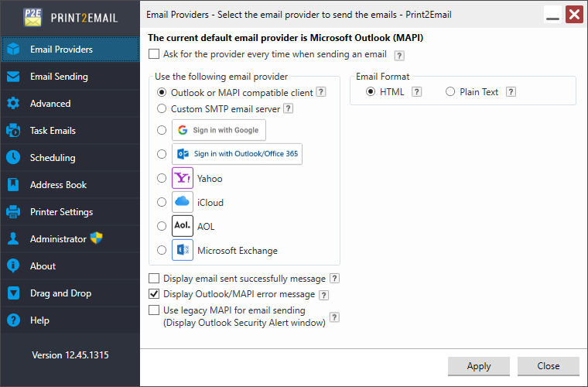Select Custom SMTP email server option
This screenshot has width=588, height=387.
(x=162, y=109)
